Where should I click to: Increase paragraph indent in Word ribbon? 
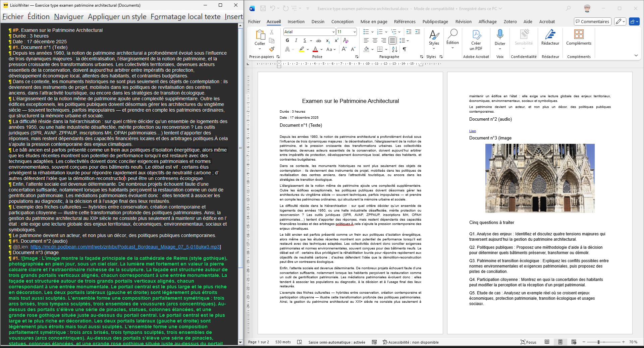coord(418,32)
